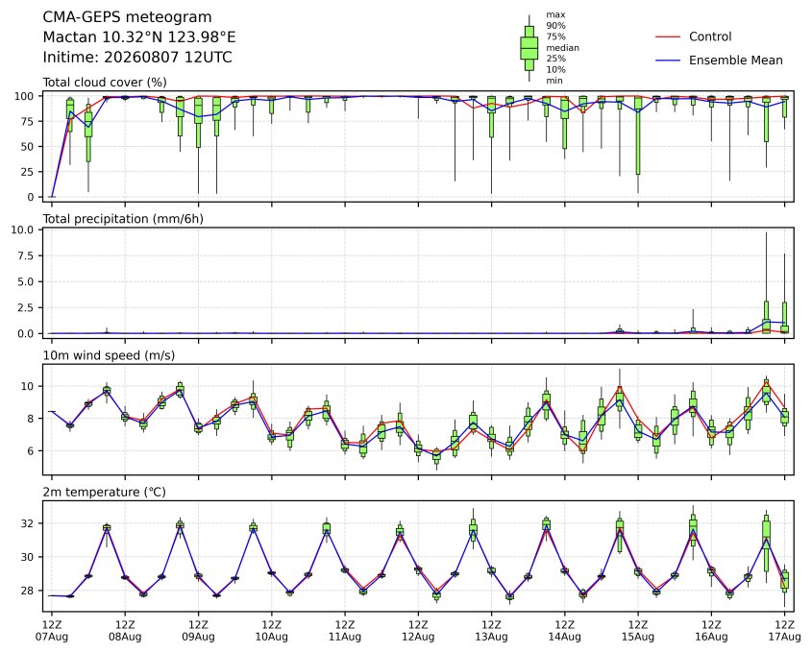Click the 'median' legend label
The width and height of the screenshot is (812, 653).
click(562, 48)
